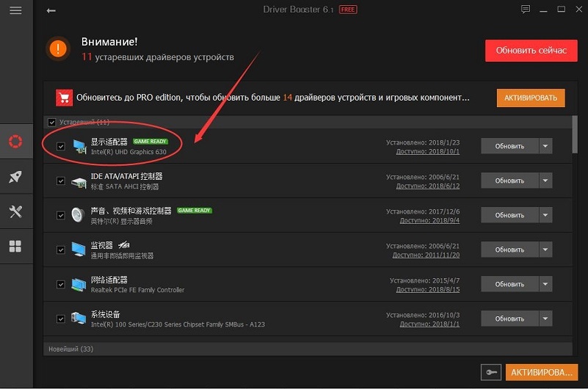Open the hamburger menu
This screenshot has height=389, width=588.
pos(15,10)
